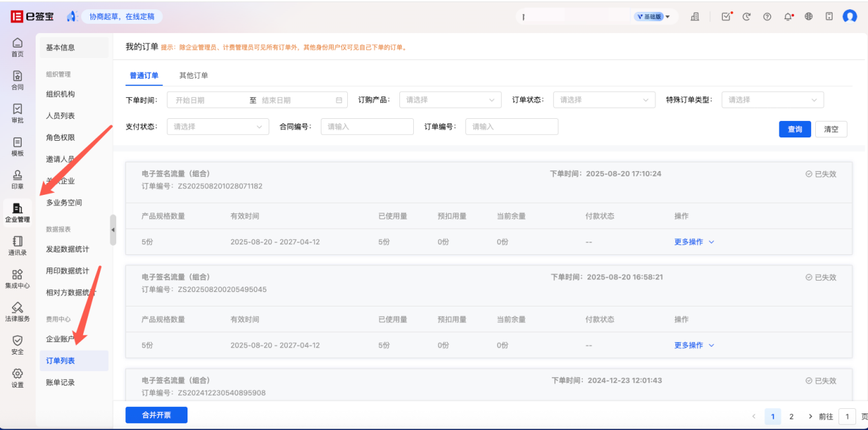Click the 订单编号 input field
Image resolution: width=868 pixels, height=430 pixels.
512,126
